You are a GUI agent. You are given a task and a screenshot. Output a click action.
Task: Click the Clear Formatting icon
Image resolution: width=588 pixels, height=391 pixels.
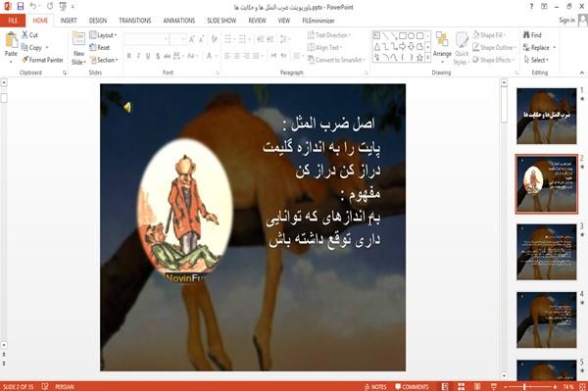point(214,39)
